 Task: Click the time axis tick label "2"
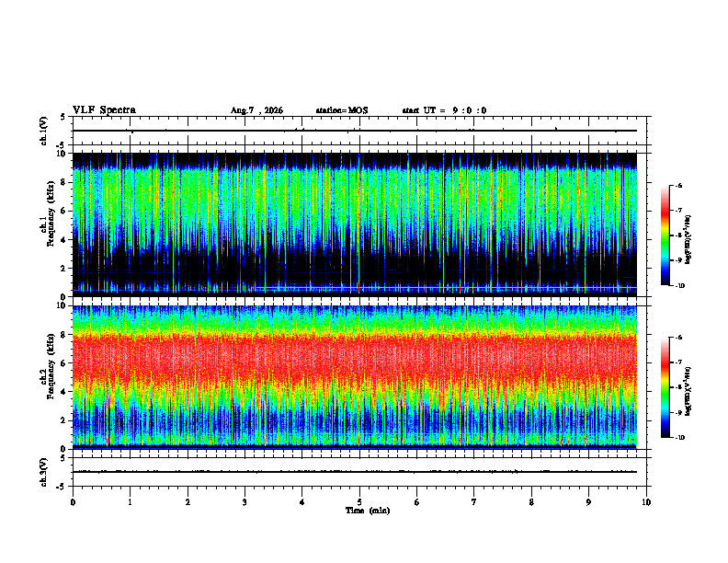pyautogui.click(x=188, y=502)
